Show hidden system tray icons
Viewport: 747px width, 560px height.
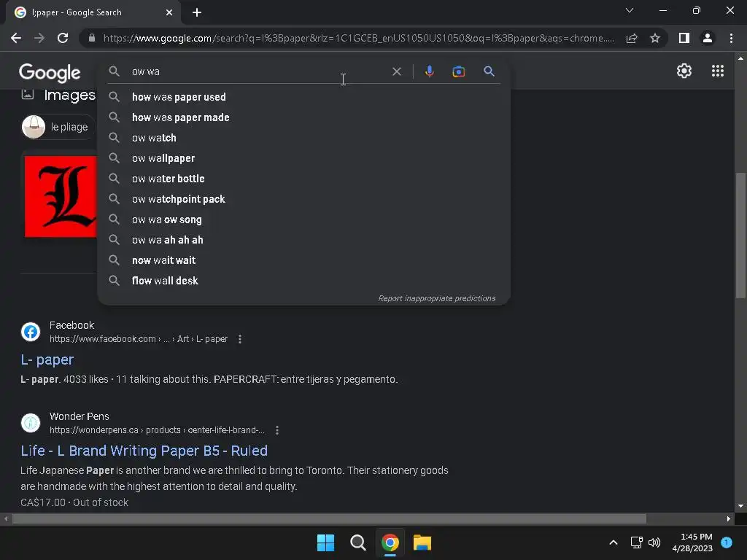pos(614,542)
